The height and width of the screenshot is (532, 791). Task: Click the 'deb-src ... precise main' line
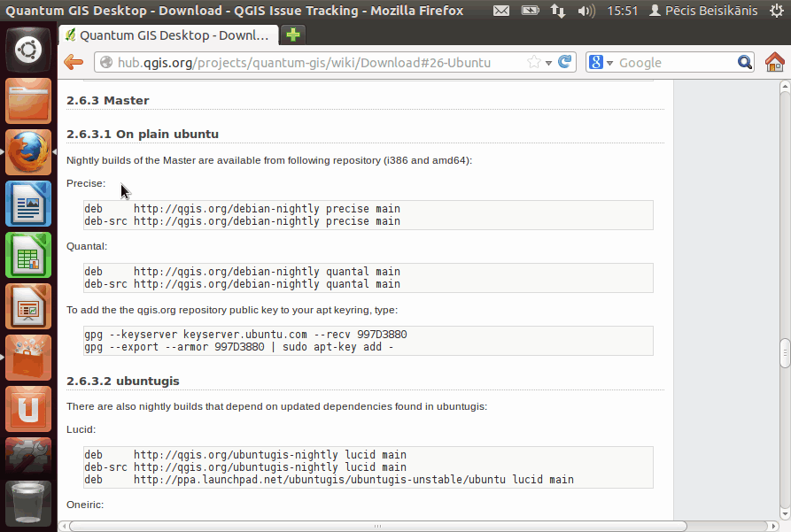coord(242,221)
